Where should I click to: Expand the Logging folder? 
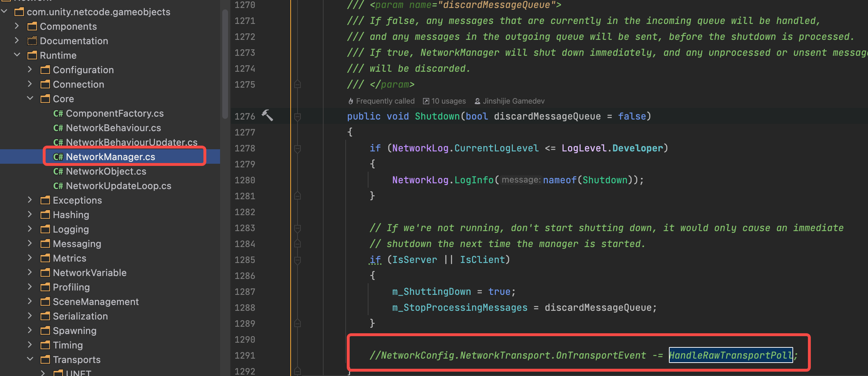tap(30, 229)
